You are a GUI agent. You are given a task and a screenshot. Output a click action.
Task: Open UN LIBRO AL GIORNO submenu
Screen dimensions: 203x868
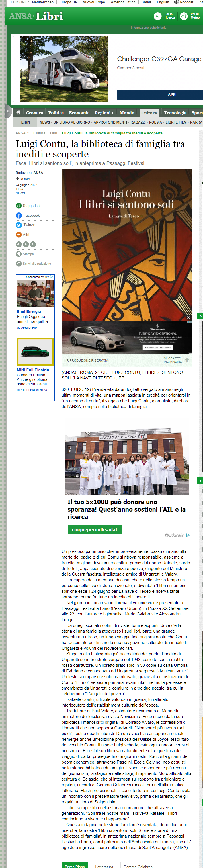click(72, 122)
